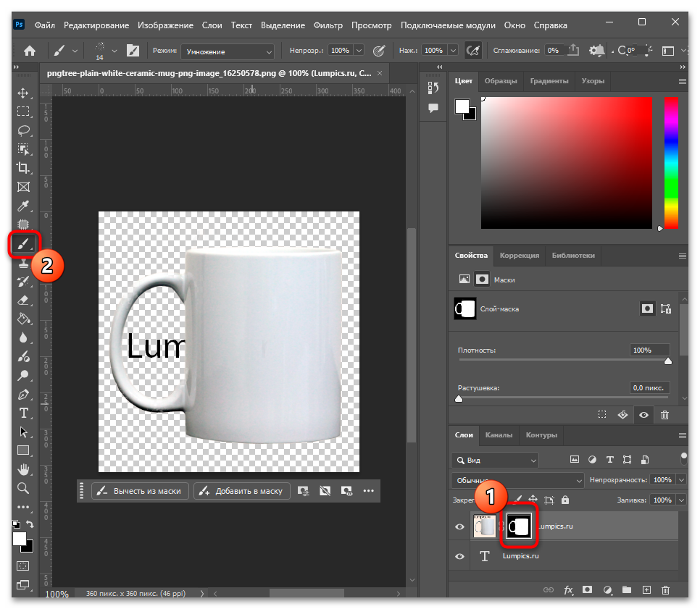
Task: Activate the Zoom magnifier tool
Action: click(23, 488)
